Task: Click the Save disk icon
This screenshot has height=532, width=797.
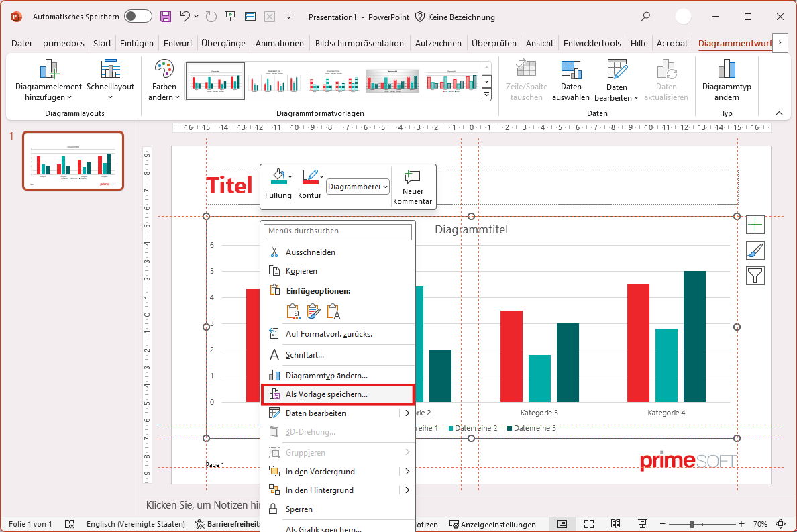Action: [x=166, y=17]
